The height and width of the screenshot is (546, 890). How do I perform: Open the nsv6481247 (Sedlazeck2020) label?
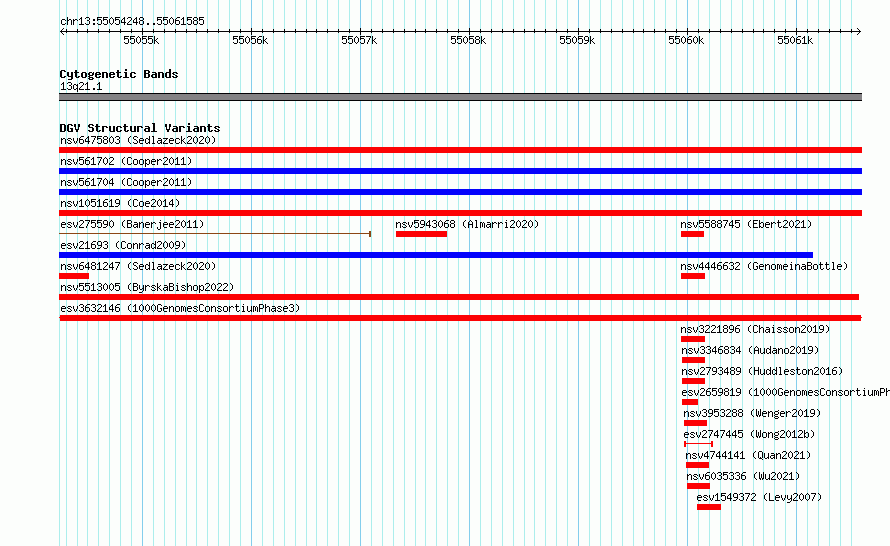coord(138,266)
